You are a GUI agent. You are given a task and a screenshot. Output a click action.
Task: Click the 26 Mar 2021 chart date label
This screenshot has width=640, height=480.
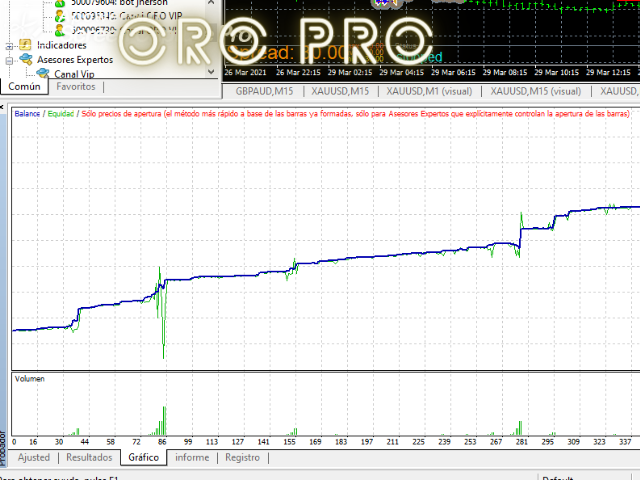pos(245,72)
